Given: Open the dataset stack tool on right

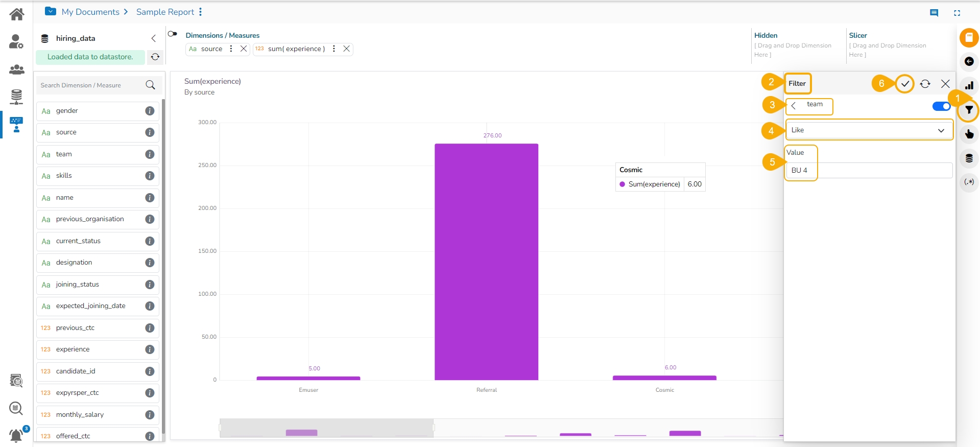Looking at the screenshot, I should [969, 158].
